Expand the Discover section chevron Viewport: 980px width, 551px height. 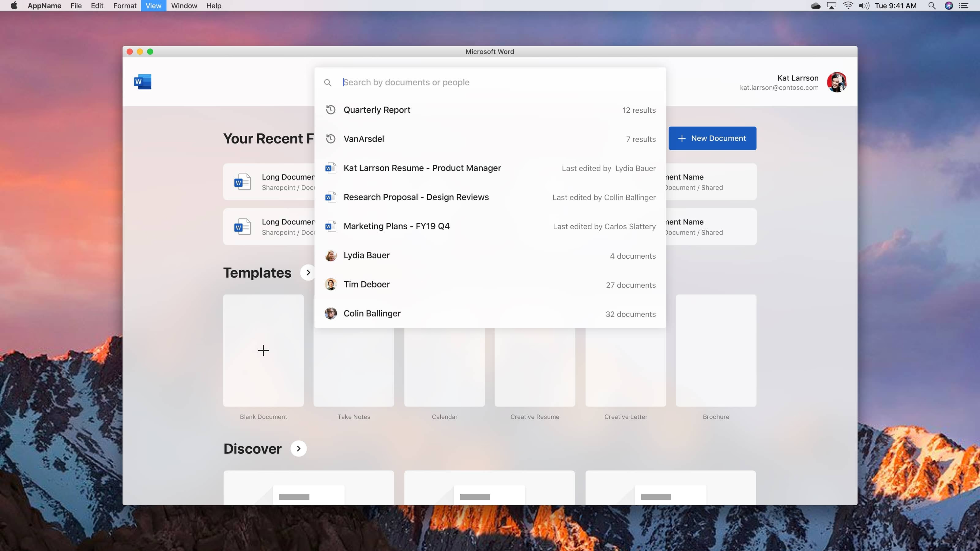pos(299,449)
